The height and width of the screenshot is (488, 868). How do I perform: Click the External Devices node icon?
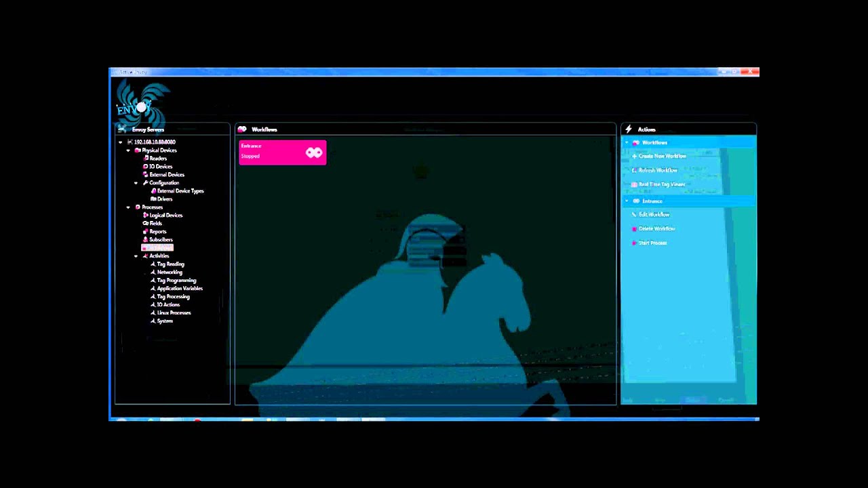click(145, 175)
